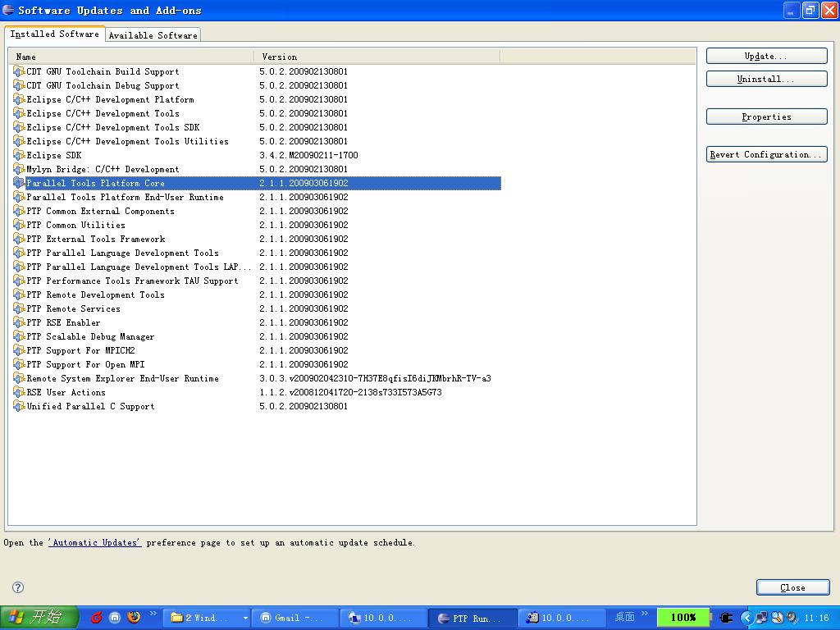Open the Windows Start menu (开始)
The width and height of the screenshot is (840, 630).
click(39, 617)
